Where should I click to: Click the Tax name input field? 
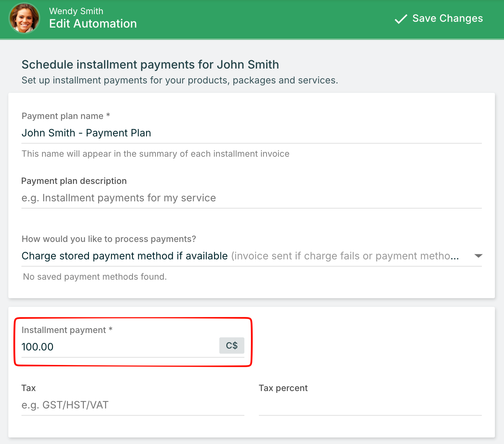tap(133, 405)
